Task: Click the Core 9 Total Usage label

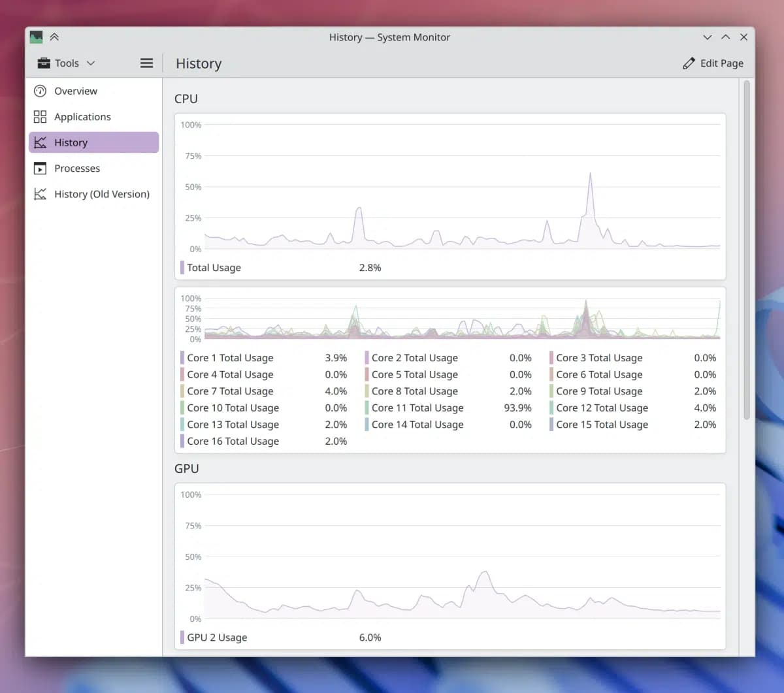Action: click(x=599, y=391)
